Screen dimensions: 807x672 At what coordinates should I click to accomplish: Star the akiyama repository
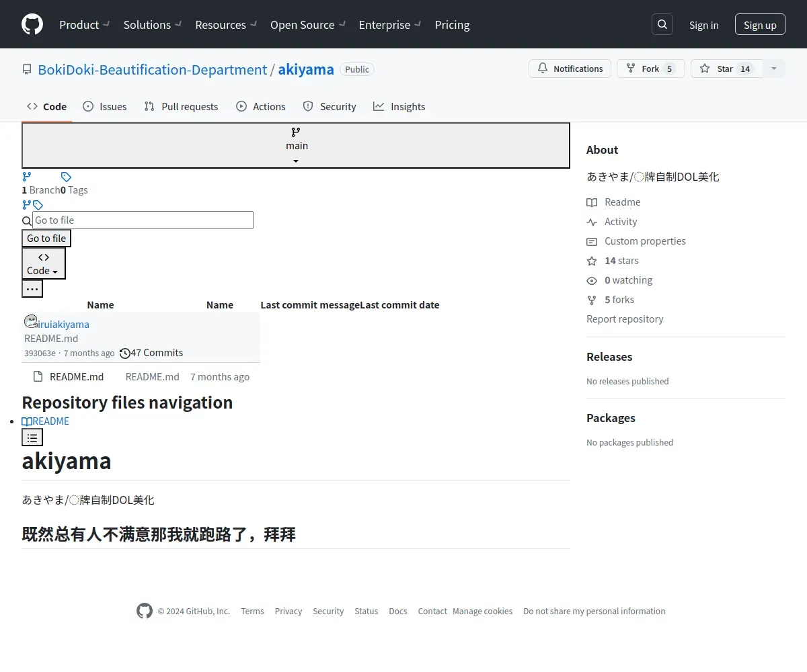click(x=726, y=69)
